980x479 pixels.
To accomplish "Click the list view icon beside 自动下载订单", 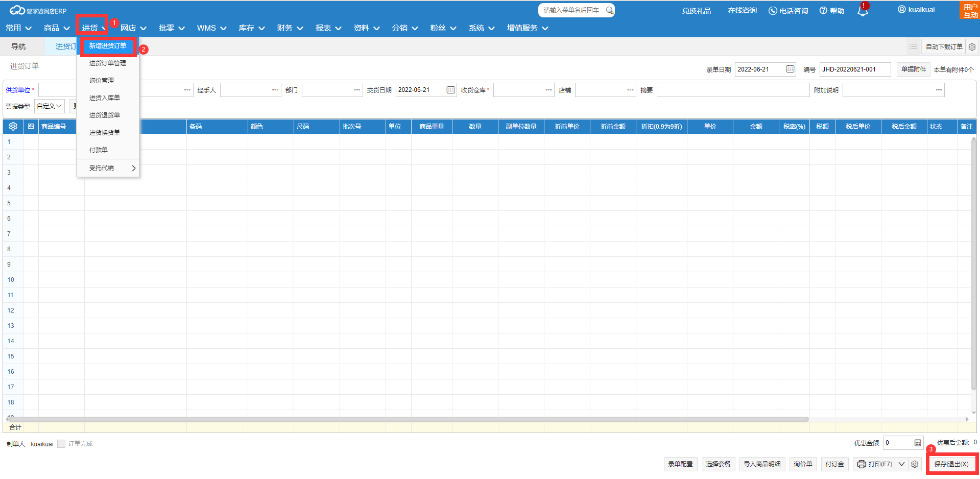I will click(913, 46).
